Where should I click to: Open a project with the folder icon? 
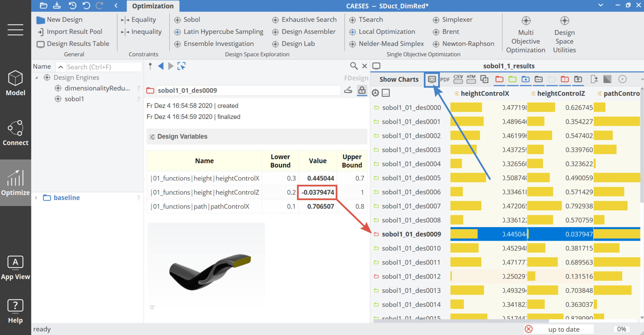[x=44, y=5]
